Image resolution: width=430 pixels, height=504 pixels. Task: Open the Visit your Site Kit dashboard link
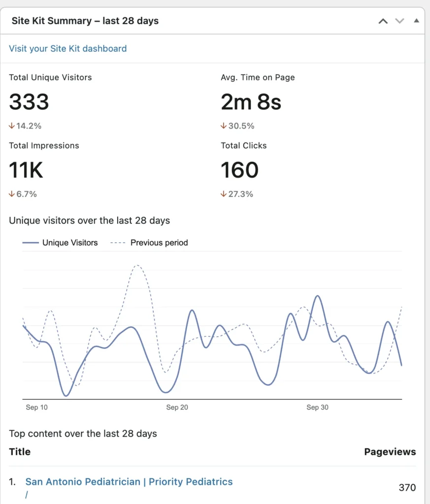[68, 49]
